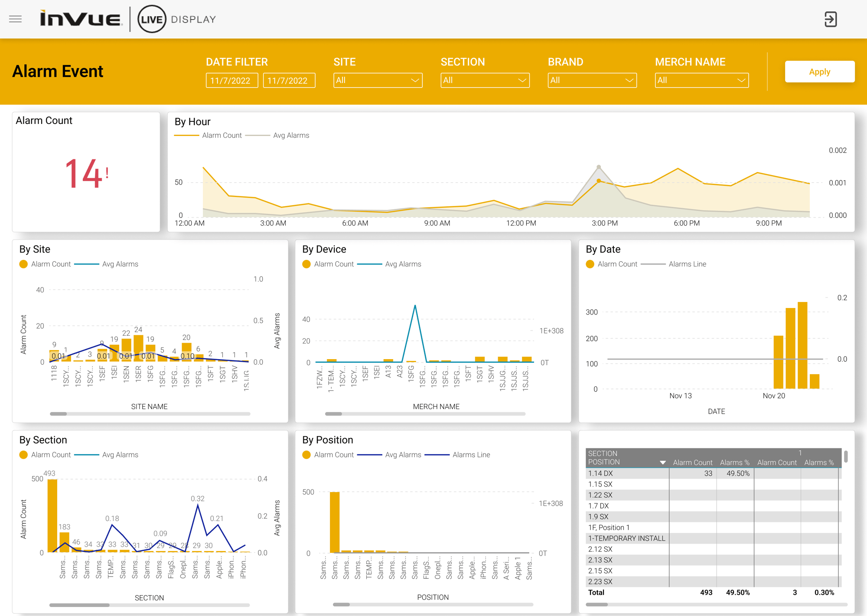Open the BRAND filter dropdown

coord(592,80)
